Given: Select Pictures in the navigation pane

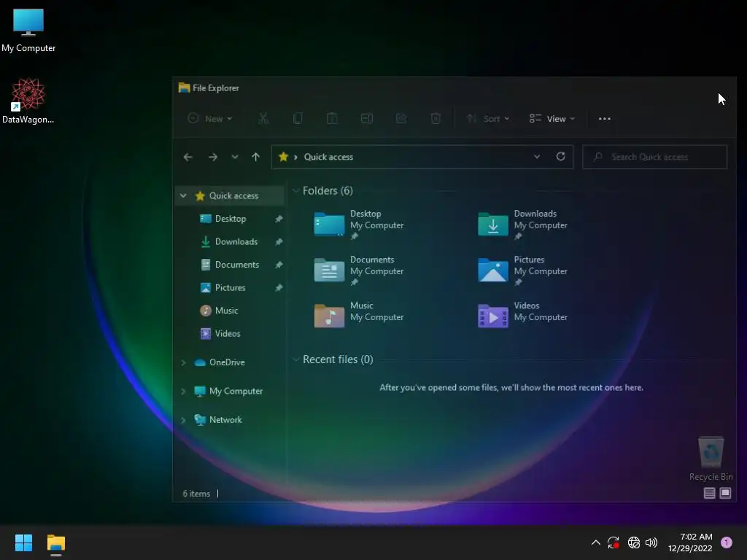Looking at the screenshot, I should click(x=230, y=287).
